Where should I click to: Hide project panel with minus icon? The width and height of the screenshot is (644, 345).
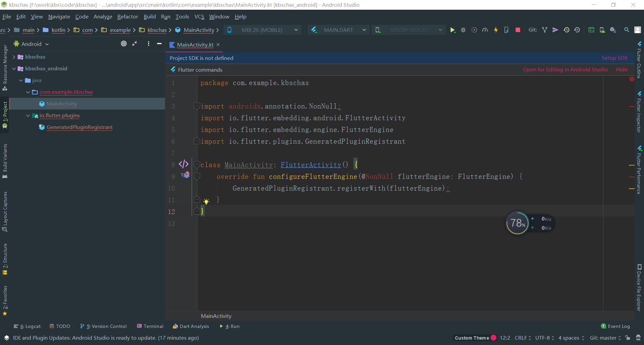click(159, 44)
